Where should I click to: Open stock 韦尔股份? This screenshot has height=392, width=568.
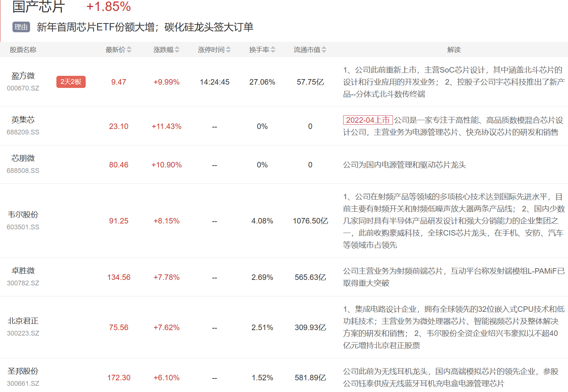coord(23,215)
